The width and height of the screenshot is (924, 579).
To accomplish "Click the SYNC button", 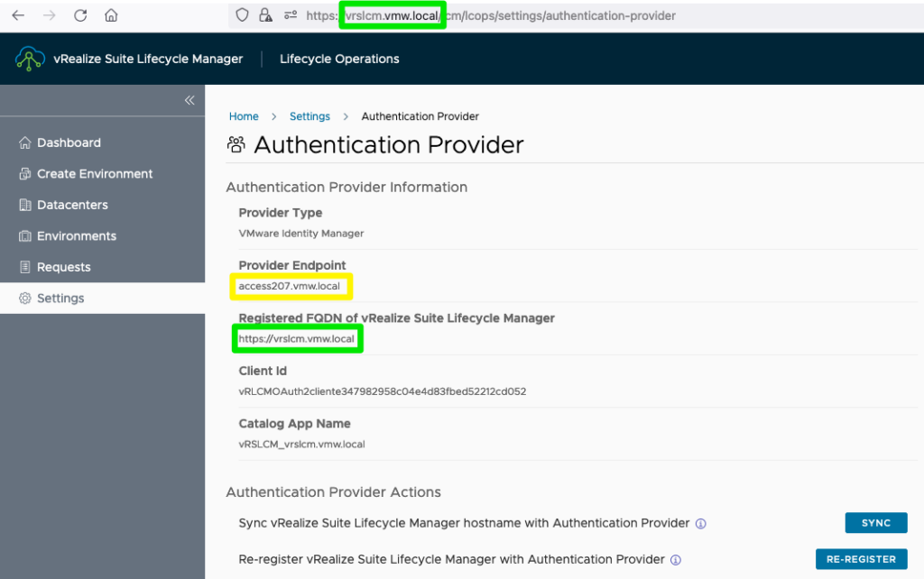I will pos(876,523).
